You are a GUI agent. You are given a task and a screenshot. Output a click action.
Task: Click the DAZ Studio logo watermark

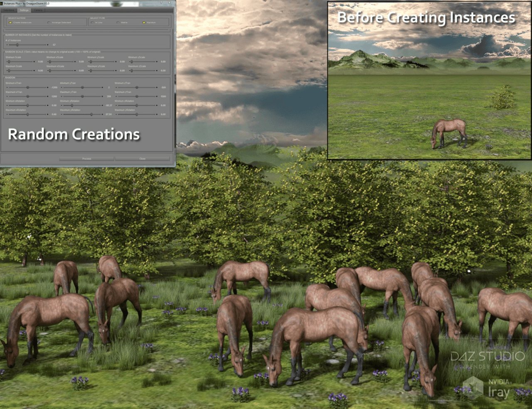[487, 357]
